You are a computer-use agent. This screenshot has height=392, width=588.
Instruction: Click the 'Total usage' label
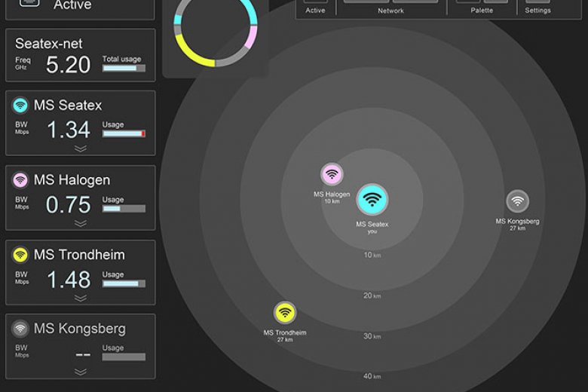pyautogui.click(x=122, y=59)
